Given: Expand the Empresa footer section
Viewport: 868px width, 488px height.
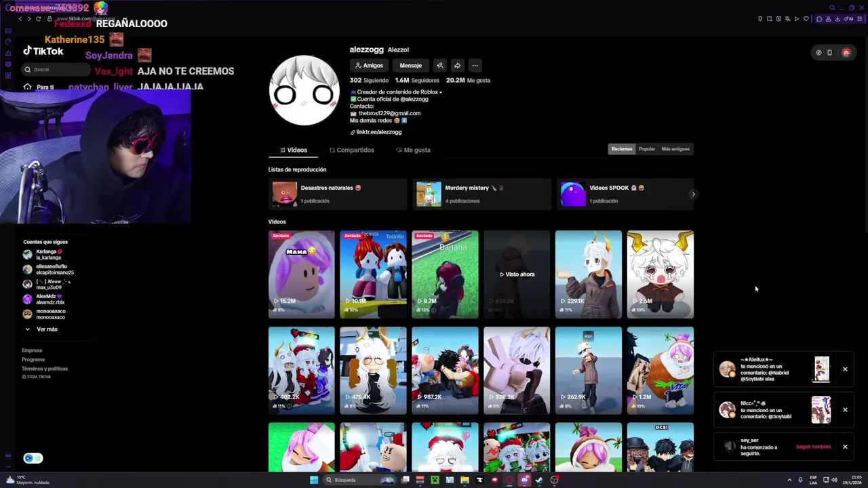Looking at the screenshot, I should 32,350.
